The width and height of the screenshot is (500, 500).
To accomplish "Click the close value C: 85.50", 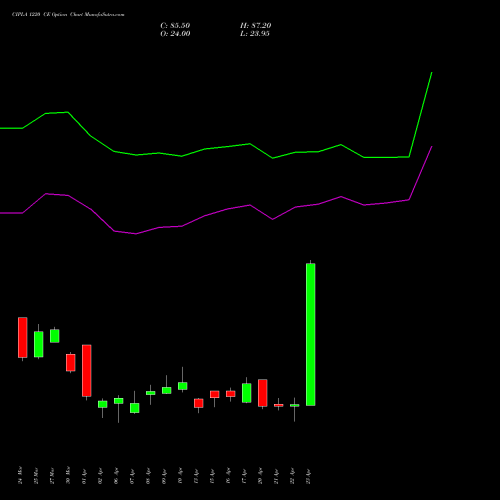I will (175, 26).
